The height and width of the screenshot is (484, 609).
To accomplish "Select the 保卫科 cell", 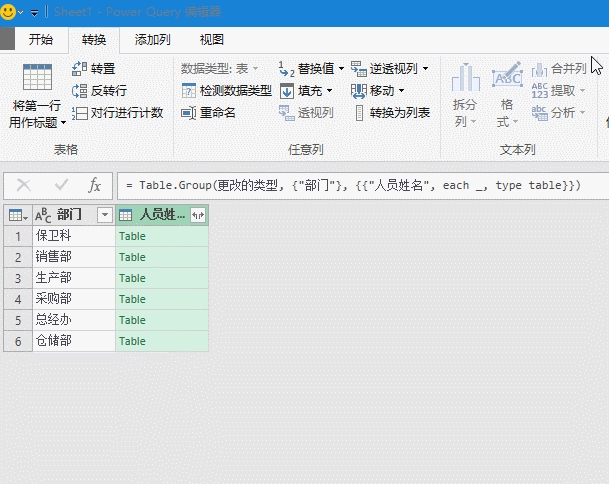I will pos(74,236).
